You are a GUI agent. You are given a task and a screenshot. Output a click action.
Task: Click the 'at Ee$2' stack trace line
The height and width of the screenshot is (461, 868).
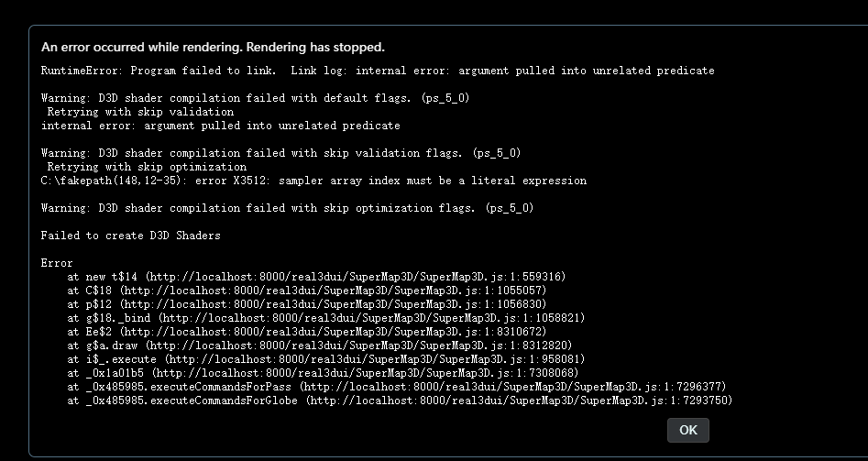pyautogui.click(x=307, y=332)
